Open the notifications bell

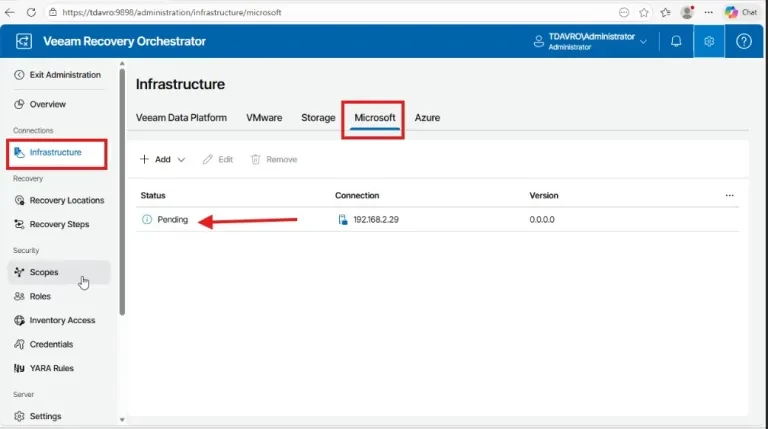676,41
